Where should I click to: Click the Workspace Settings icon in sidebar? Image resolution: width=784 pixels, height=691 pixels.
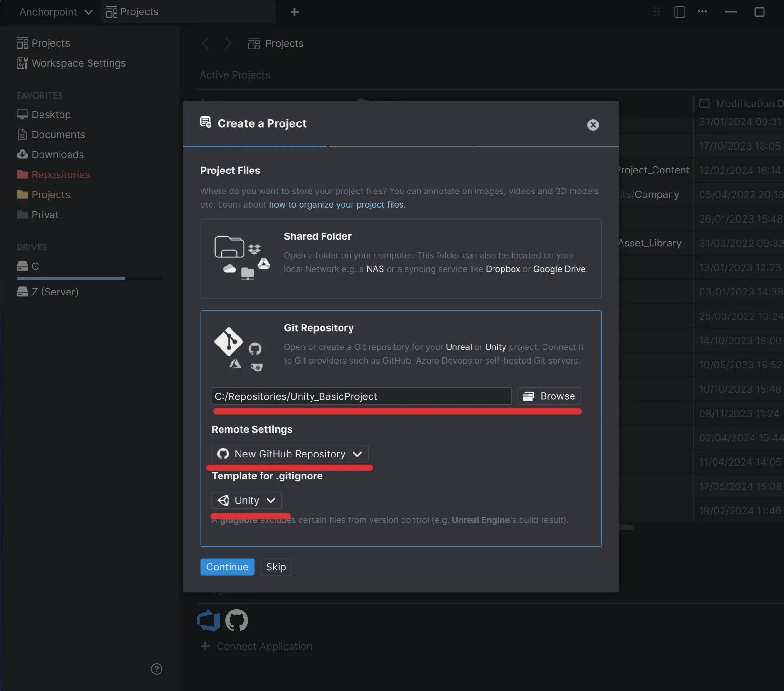(x=22, y=63)
